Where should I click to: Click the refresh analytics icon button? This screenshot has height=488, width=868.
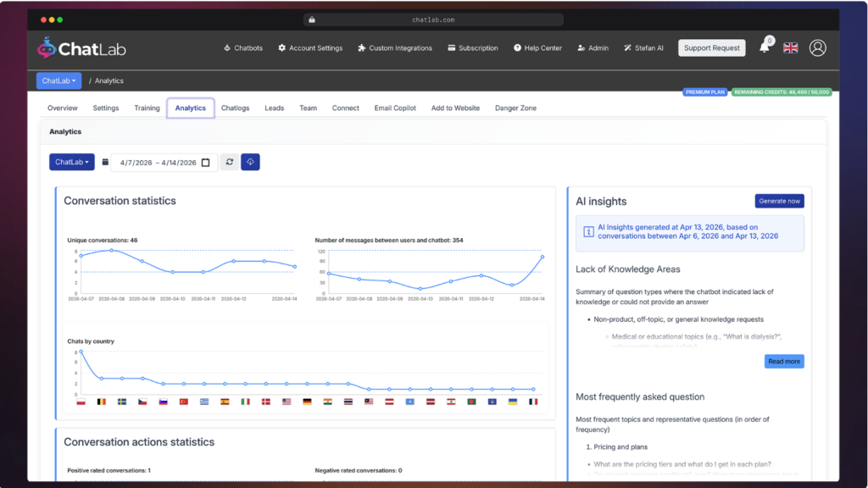tap(230, 162)
